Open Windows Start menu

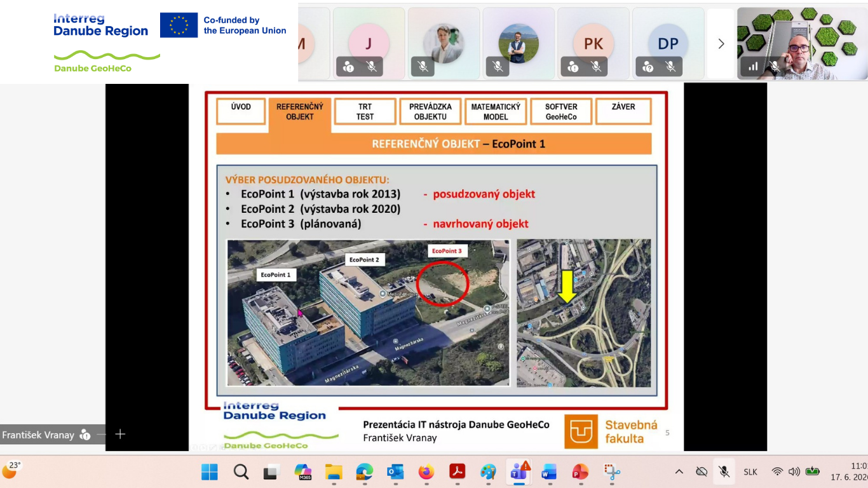point(210,472)
